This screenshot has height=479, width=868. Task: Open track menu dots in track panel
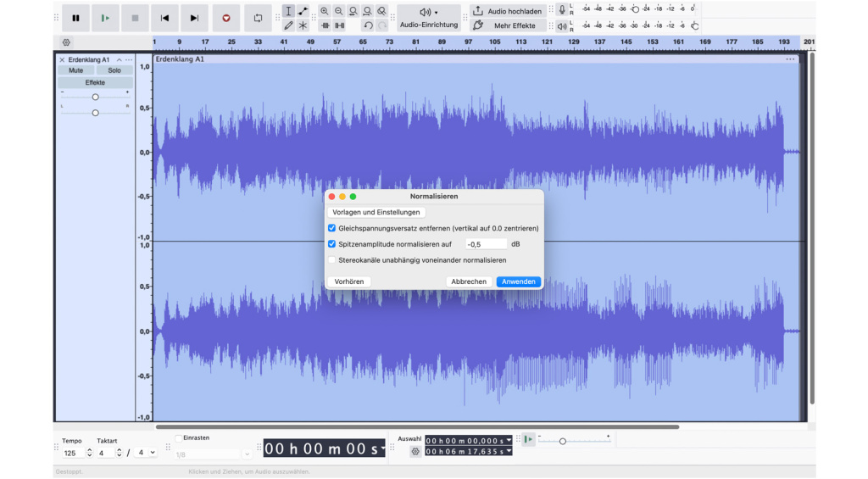click(129, 60)
